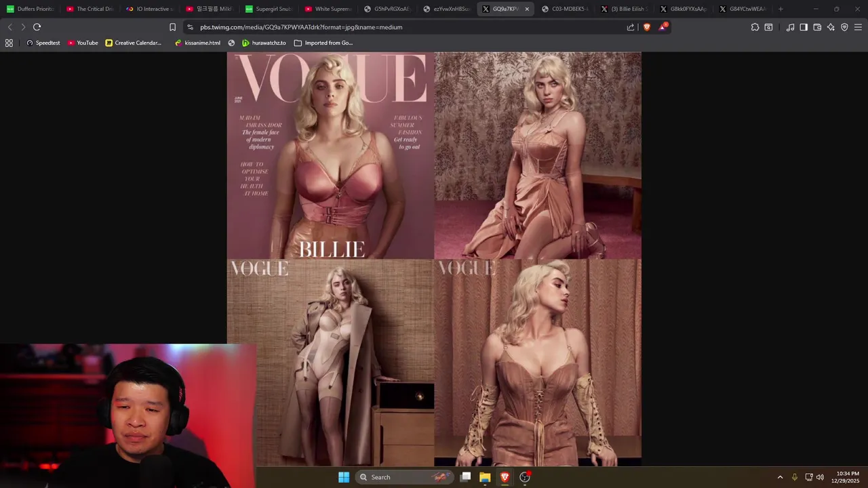
Task: Open OBS Studio from the taskbar
Action: [525, 477]
